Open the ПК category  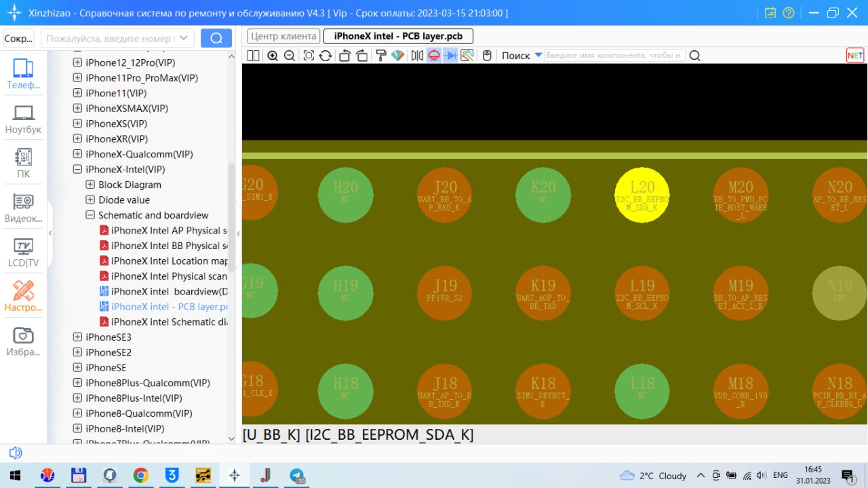tap(24, 164)
